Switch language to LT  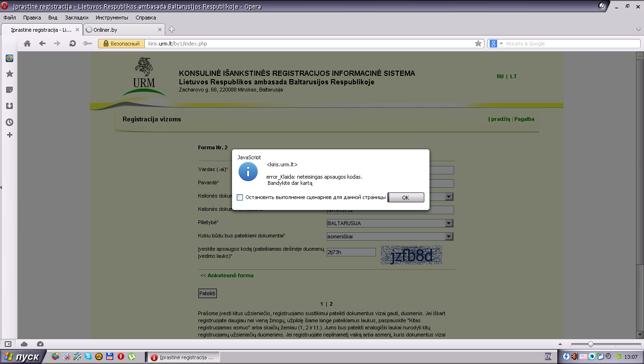[513, 76]
